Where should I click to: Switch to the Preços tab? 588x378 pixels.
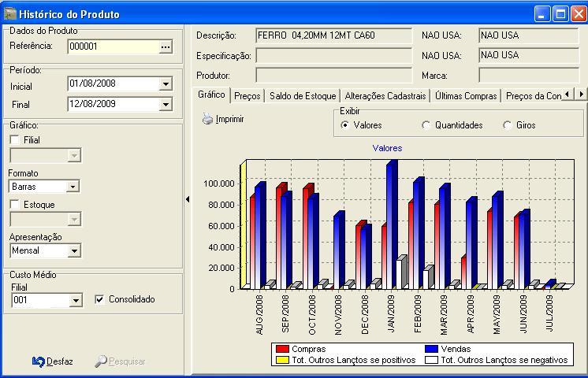247,96
